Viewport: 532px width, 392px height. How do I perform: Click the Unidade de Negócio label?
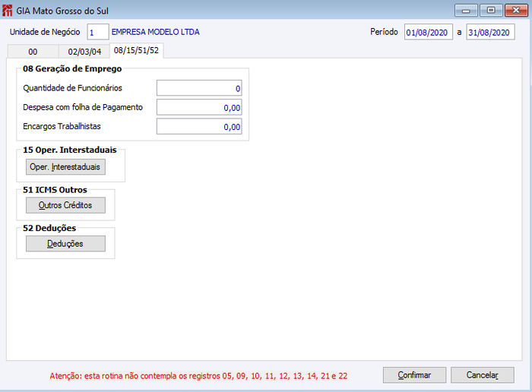pyautogui.click(x=45, y=32)
